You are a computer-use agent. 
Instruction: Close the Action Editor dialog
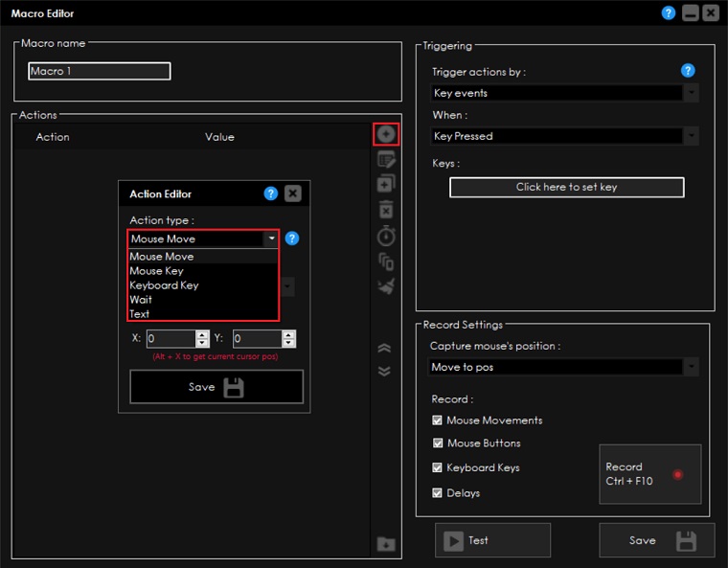292,193
